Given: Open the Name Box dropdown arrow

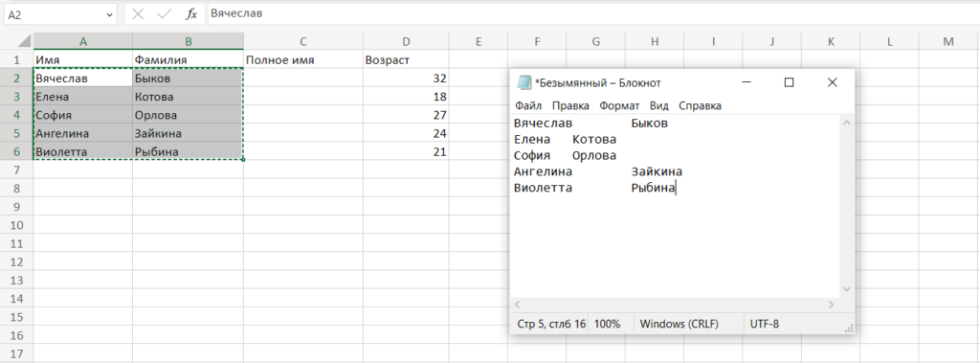Looking at the screenshot, I should coord(110,13).
